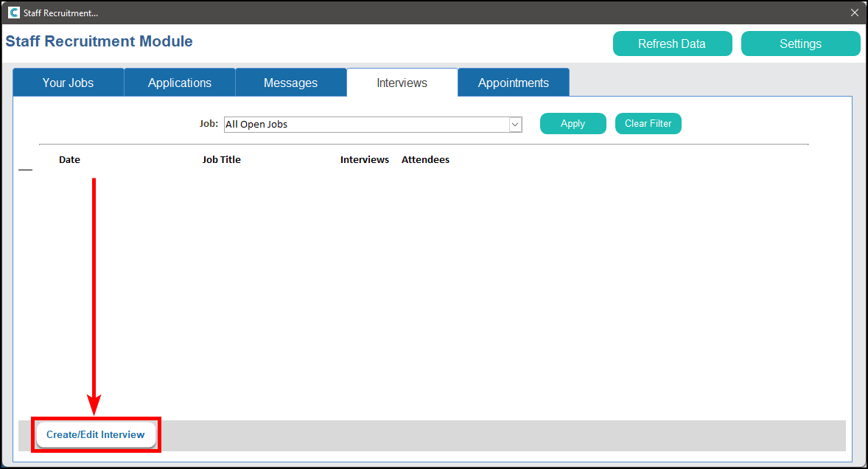Select the Attendees column header
The height and width of the screenshot is (469, 868).
click(x=425, y=160)
